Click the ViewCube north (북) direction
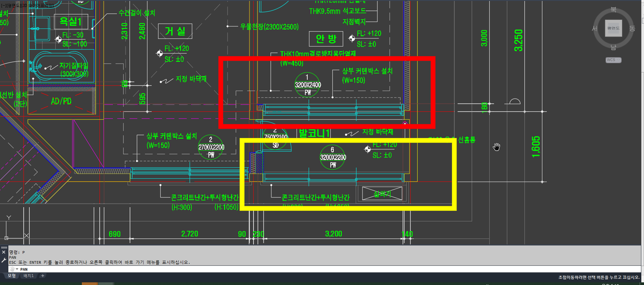The image size is (644, 285). pyautogui.click(x=613, y=10)
